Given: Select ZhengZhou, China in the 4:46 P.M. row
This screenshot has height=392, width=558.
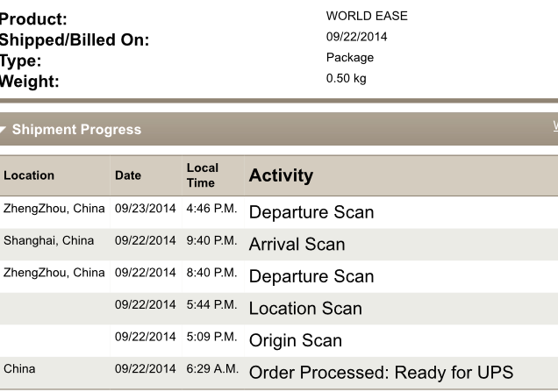Looking at the screenshot, I should tap(54, 209).
